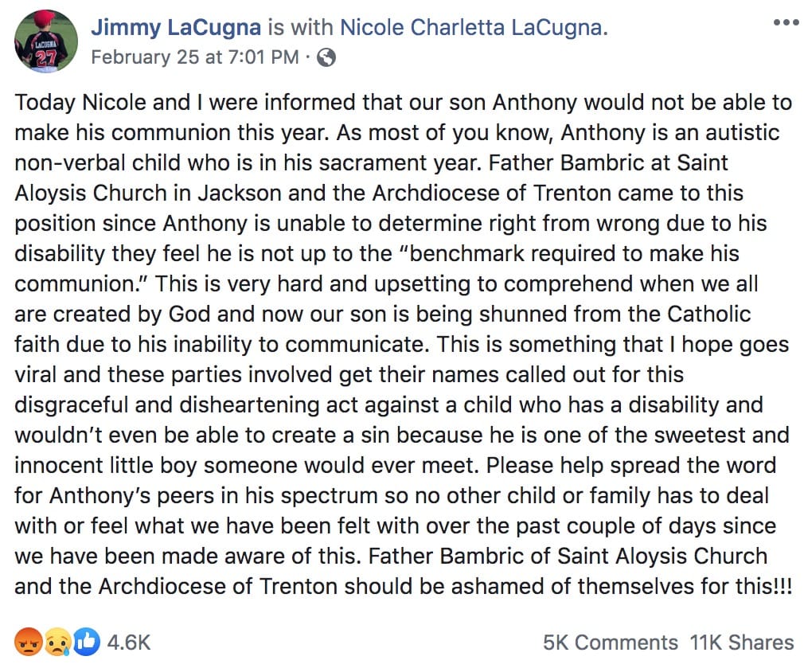View the 11K Shares list
This screenshot has width=804, height=672.
741,643
